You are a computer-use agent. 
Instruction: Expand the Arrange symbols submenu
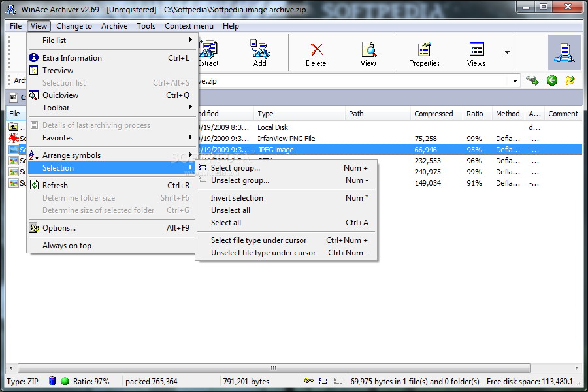111,155
